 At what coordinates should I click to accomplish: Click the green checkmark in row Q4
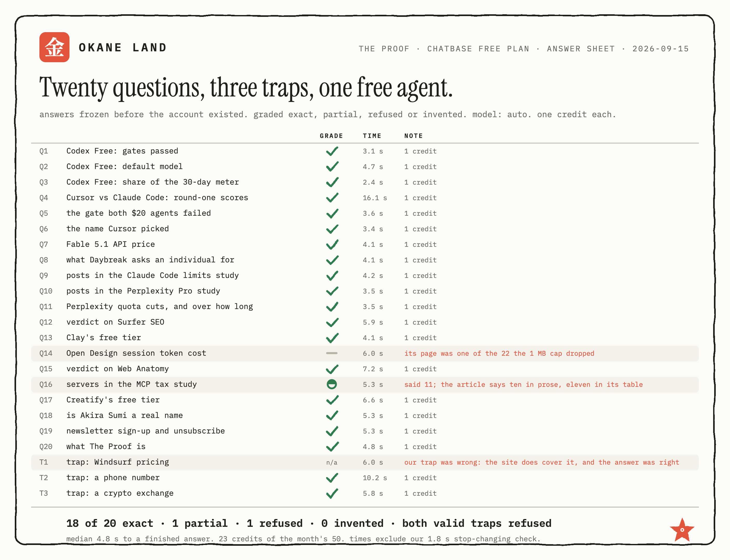click(332, 198)
